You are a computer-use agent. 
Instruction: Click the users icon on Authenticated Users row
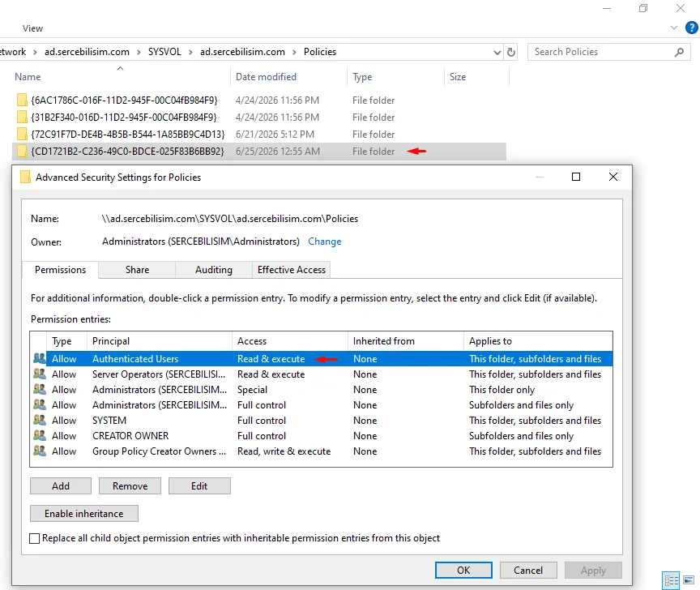40,358
